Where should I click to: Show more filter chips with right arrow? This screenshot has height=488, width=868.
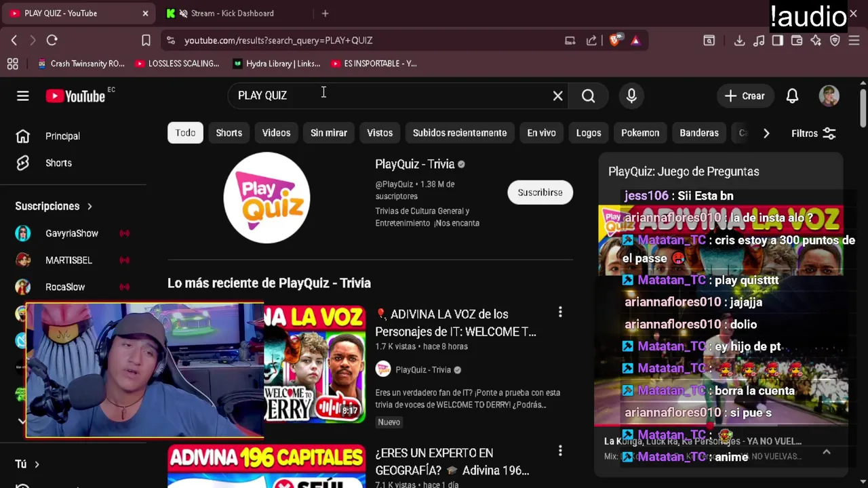tap(766, 134)
